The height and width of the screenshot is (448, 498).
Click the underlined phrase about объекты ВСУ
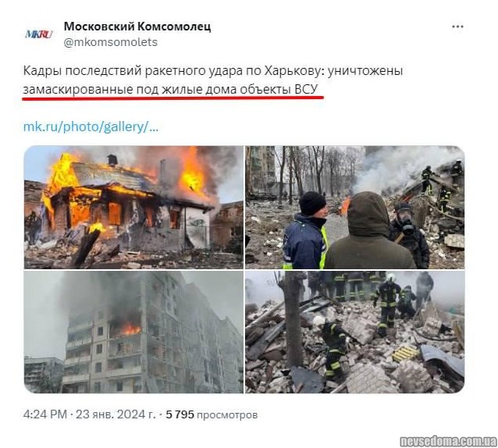(x=170, y=90)
